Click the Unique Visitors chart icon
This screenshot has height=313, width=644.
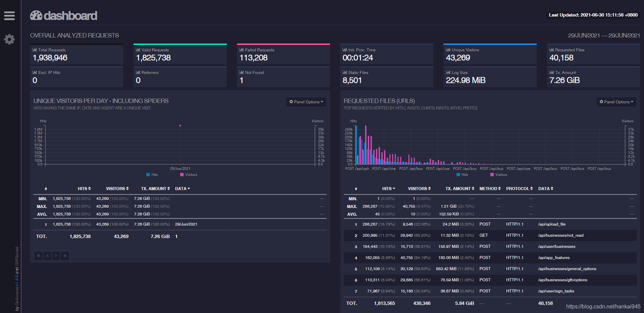[448, 50]
